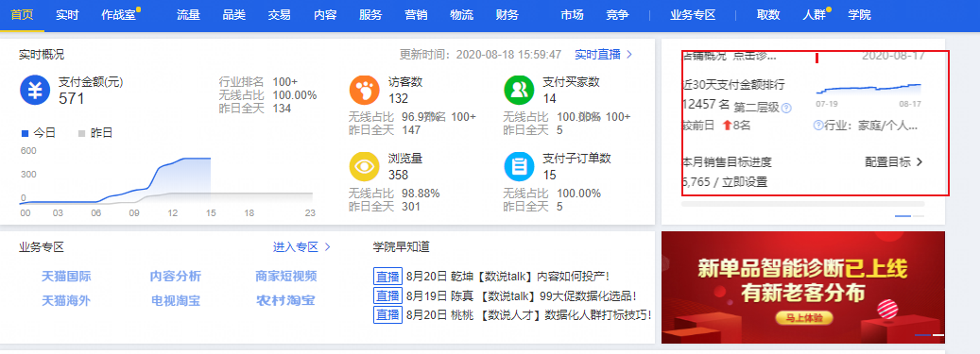Toggle 今日 legend in chart

point(39,133)
